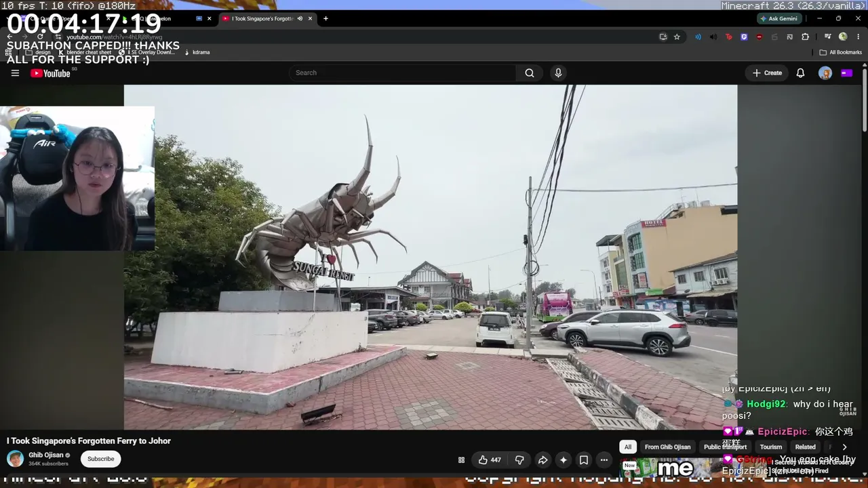Click the browser address bar URL
Image resolution: width=868 pixels, height=488 pixels.
[114, 37]
